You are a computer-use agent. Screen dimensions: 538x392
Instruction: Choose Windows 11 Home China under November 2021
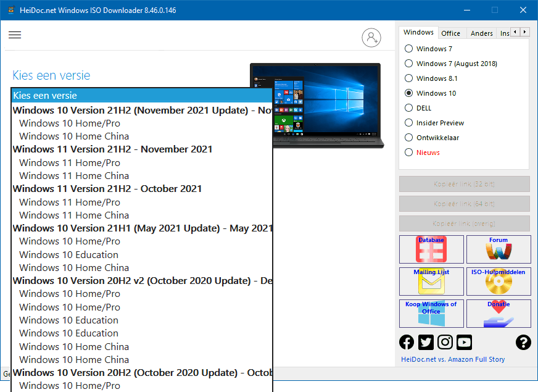(142, 176)
